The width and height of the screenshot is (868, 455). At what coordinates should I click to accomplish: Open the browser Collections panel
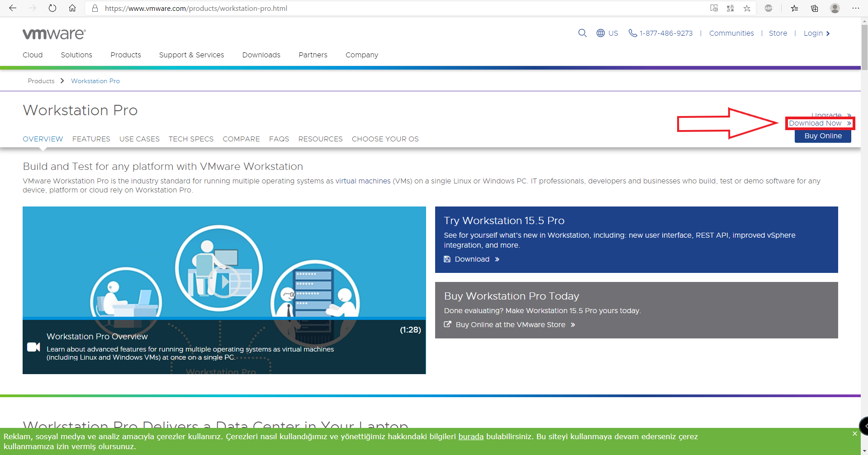point(815,8)
